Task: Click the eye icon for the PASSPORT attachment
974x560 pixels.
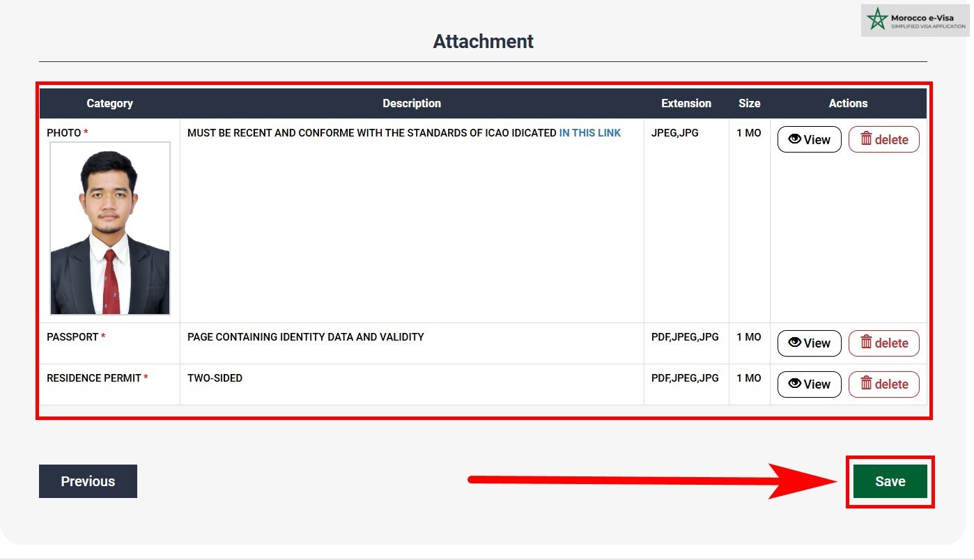Action: [795, 342]
